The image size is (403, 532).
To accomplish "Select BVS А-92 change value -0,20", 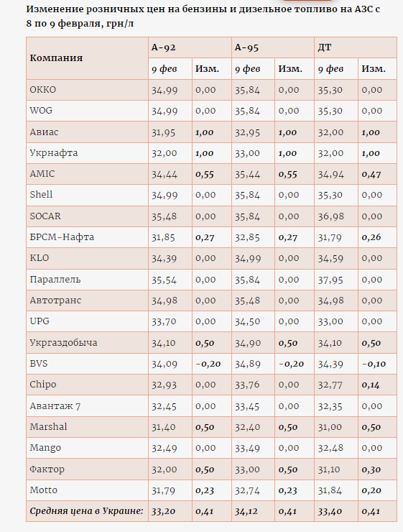I will tap(208, 364).
